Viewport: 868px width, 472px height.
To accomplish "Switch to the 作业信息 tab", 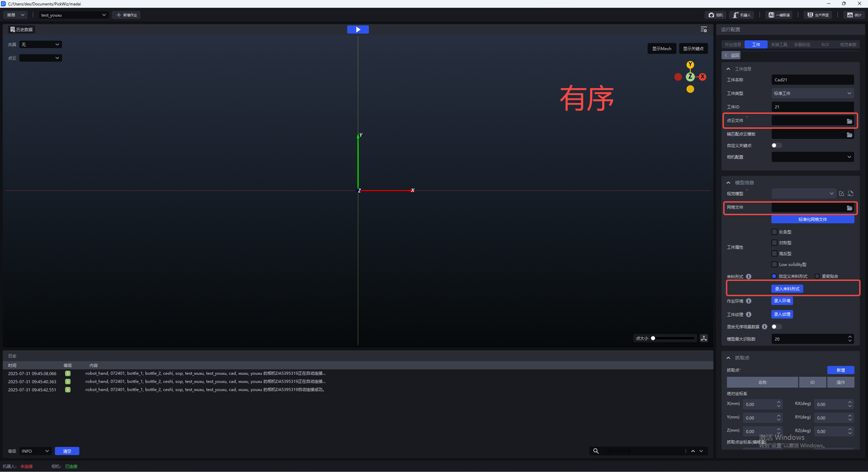I will pyautogui.click(x=733, y=45).
